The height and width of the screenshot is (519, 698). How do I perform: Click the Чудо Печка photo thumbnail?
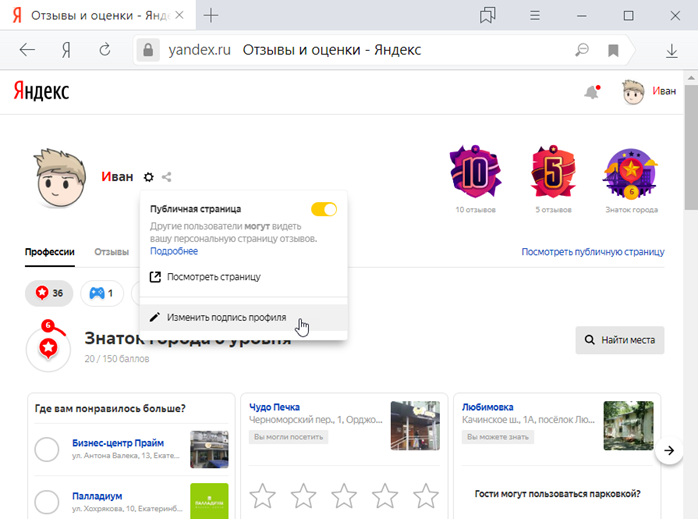415,426
